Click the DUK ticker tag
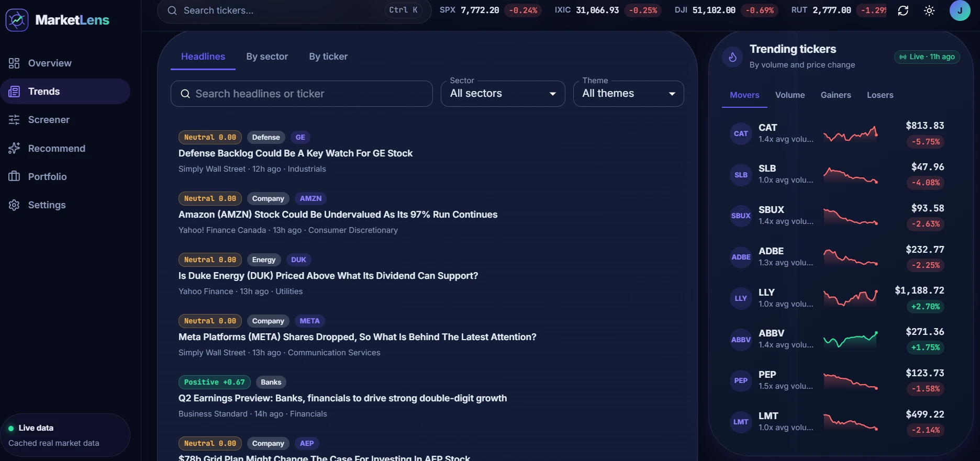Screen dimensions: 980x461 pos(298,260)
